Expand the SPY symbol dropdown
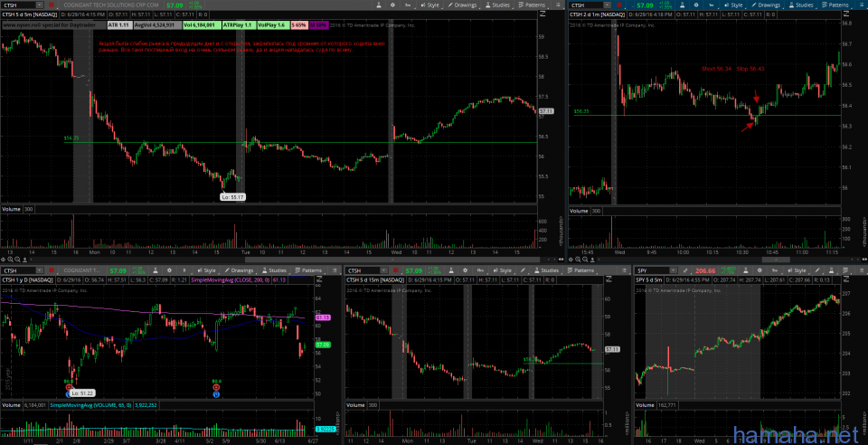Image resolution: width=868 pixels, height=445 pixels. tap(673, 270)
